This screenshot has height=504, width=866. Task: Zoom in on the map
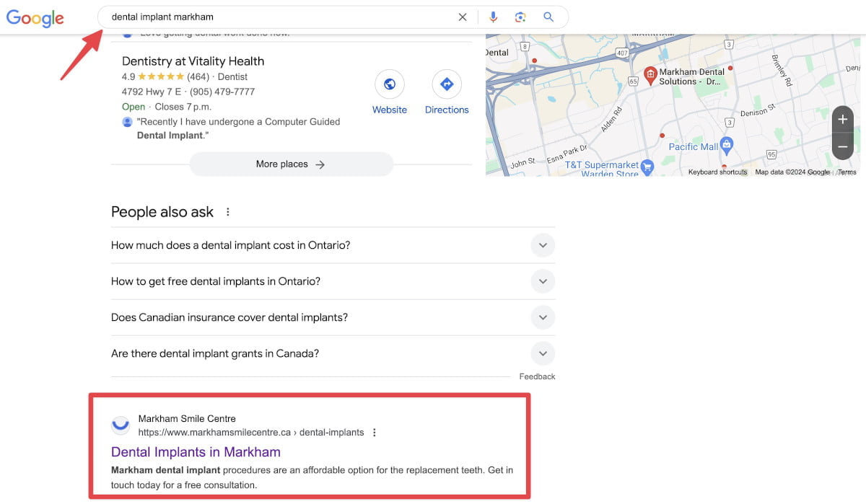842,120
